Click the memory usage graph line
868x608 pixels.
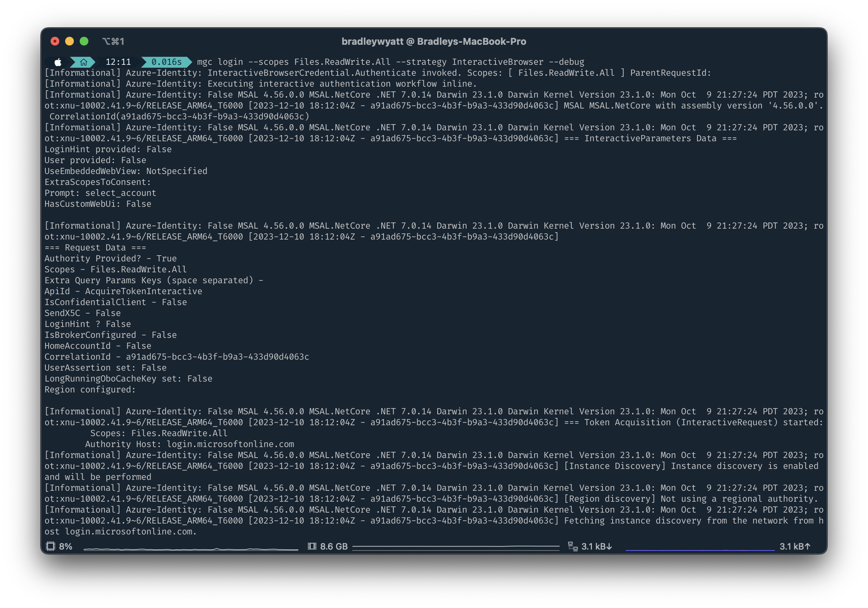(x=455, y=547)
